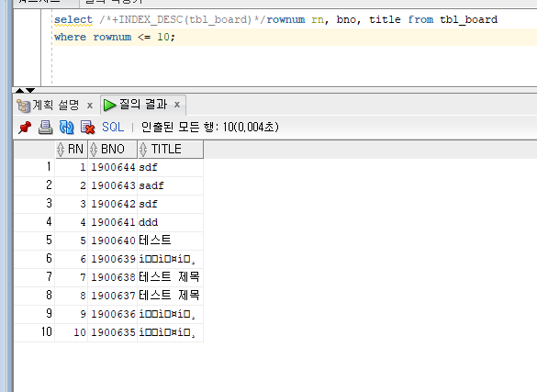Collapse the results pane with the down arrow
The height and width of the screenshot is (392, 537).
coord(30,90)
